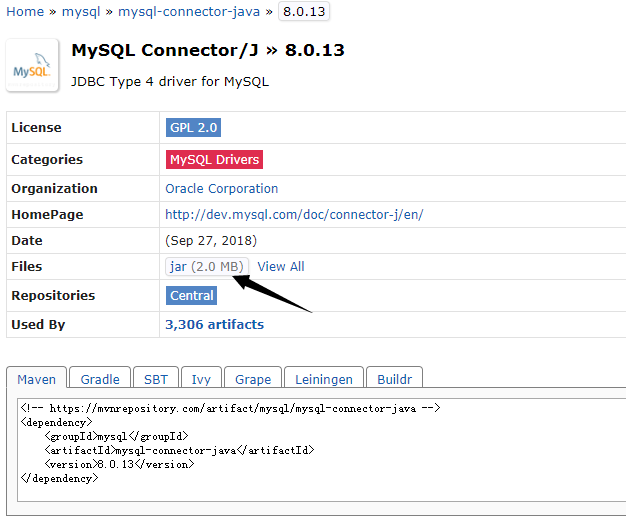Image resolution: width=626 pixels, height=516 pixels.
Task: Click the MySQL Connector/J » 8.0.13 heading
Action: [208, 50]
